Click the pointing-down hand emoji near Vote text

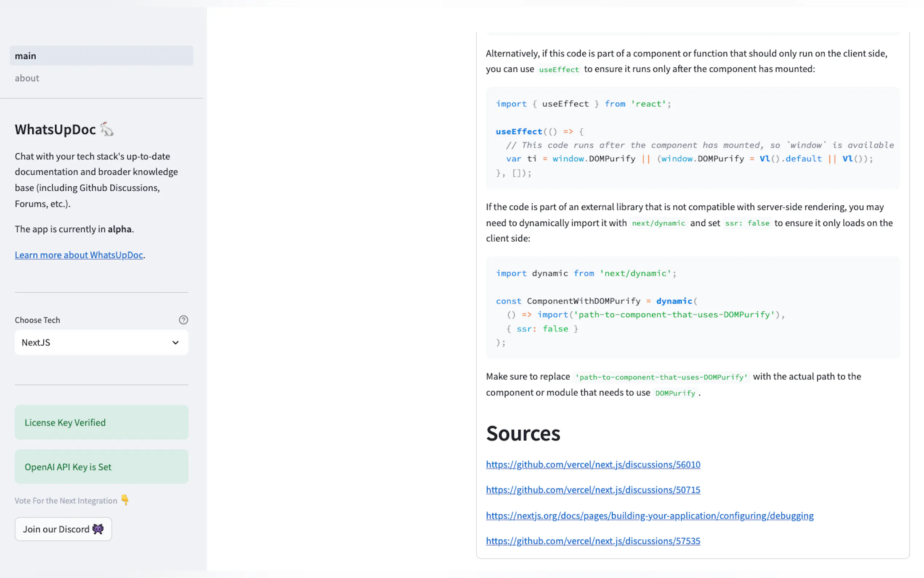(x=125, y=500)
